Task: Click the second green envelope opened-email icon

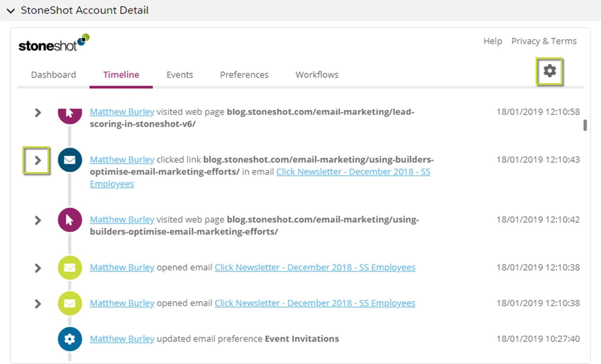Action: [70, 304]
